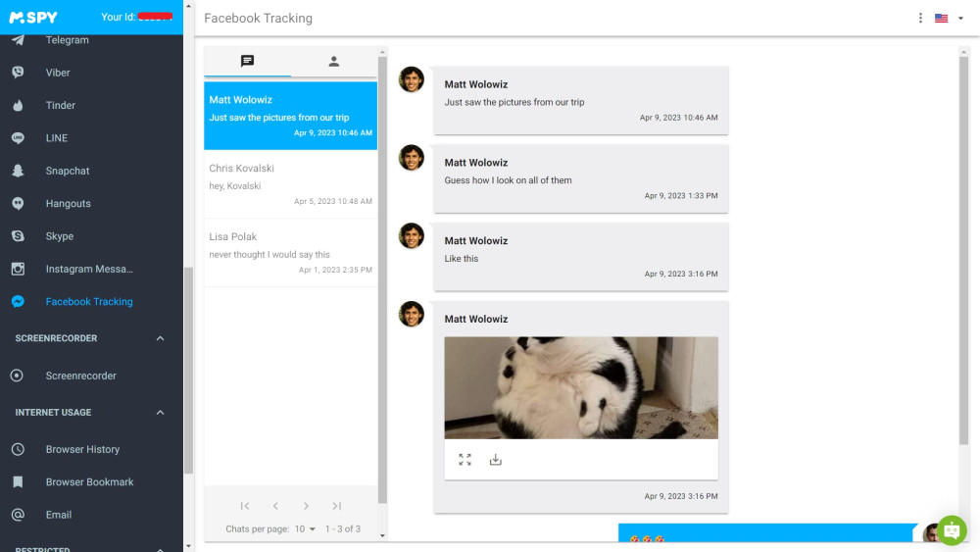Expand the cat photo to fullscreen
The image size is (980, 552).
click(465, 460)
